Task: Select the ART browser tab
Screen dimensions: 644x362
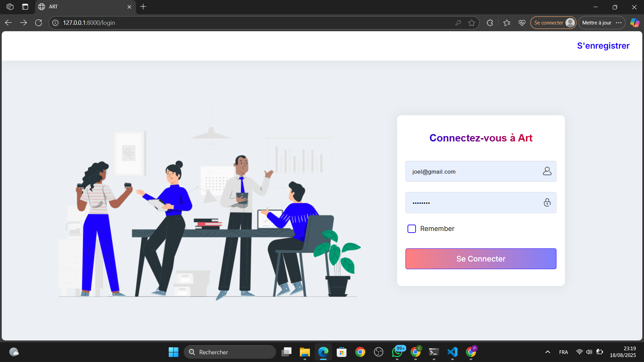Action: [84, 7]
